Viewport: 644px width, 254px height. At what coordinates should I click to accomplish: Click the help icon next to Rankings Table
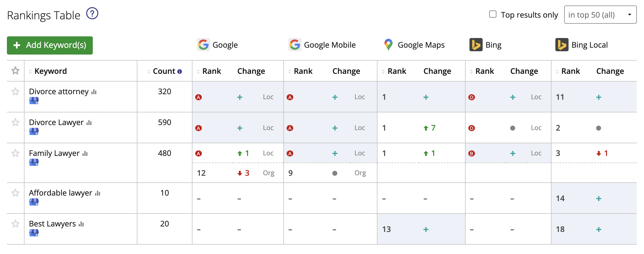(92, 13)
